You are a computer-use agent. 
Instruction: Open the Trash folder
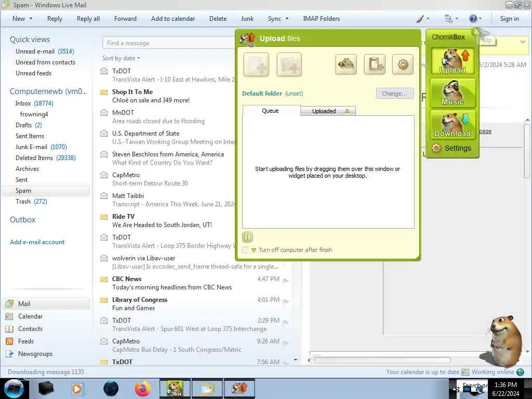(31, 202)
